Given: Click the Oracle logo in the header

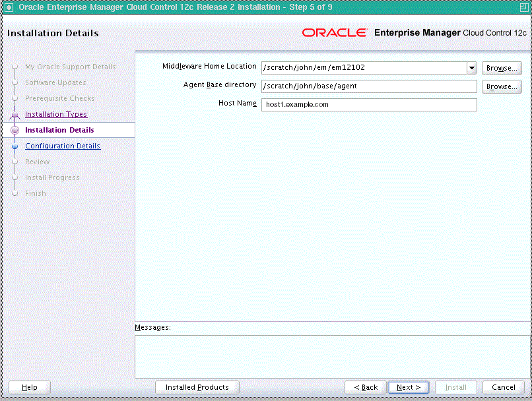Looking at the screenshot, I should tap(335, 33).
